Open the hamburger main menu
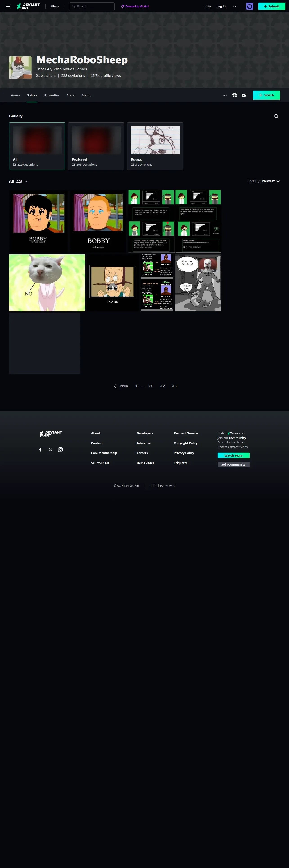 8,6
